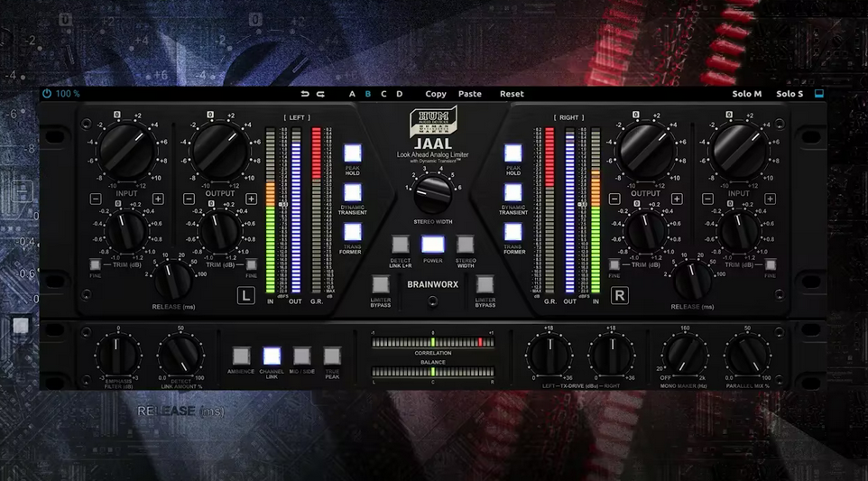Click the left channel INPUT knob
This screenshot has height=481, width=868.
126,150
